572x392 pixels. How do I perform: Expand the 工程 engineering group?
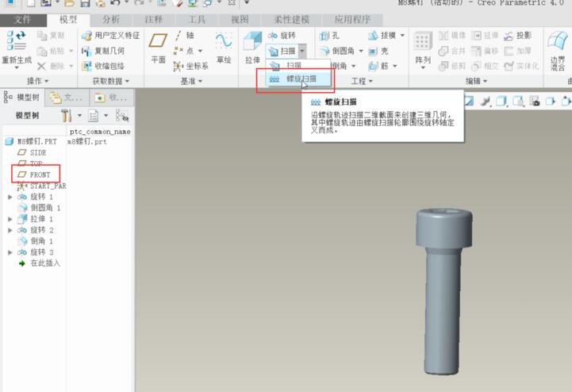tap(362, 81)
